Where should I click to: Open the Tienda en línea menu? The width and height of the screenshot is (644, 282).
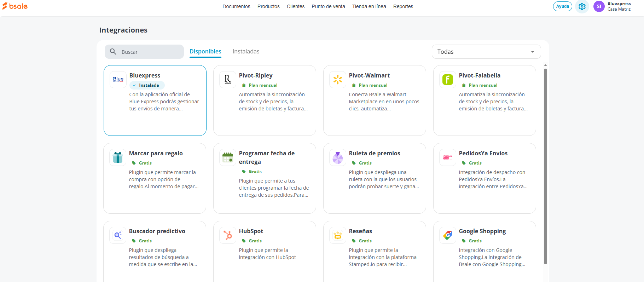click(x=369, y=6)
